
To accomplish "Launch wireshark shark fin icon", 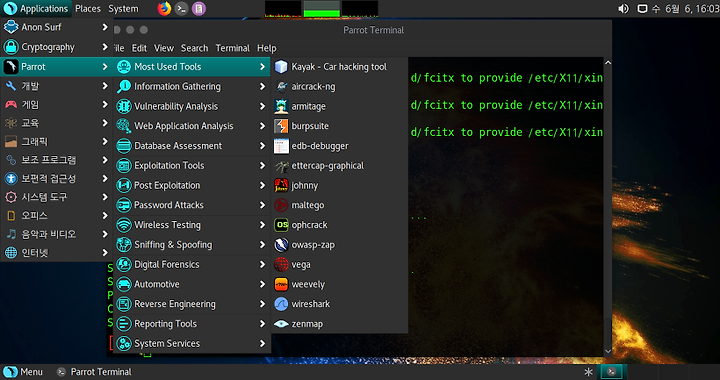I will (281, 304).
